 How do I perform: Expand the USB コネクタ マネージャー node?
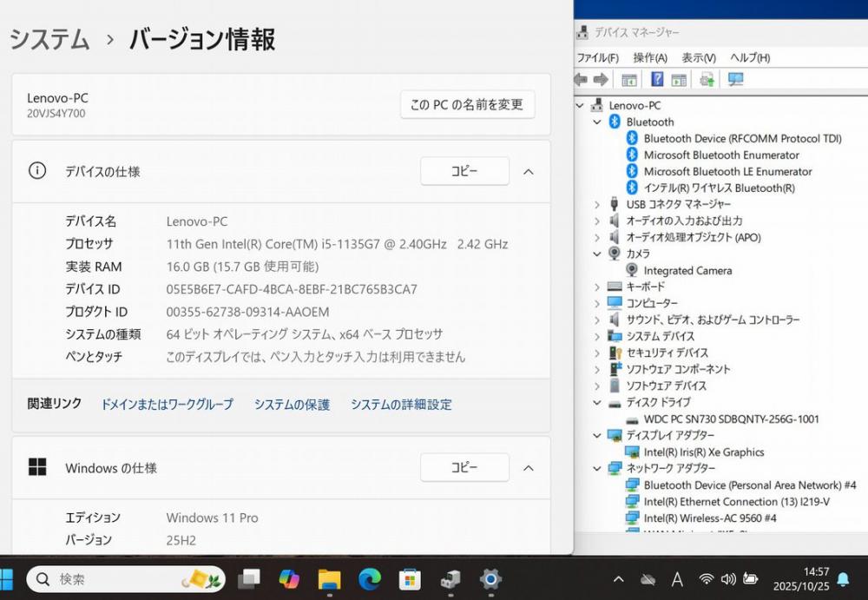[597, 204]
